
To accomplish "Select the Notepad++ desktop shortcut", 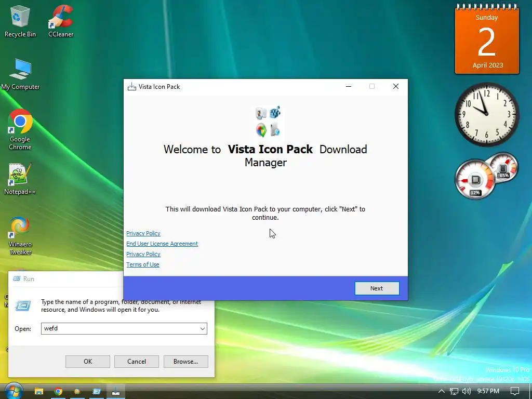I will pyautogui.click(x=20, y=179).
